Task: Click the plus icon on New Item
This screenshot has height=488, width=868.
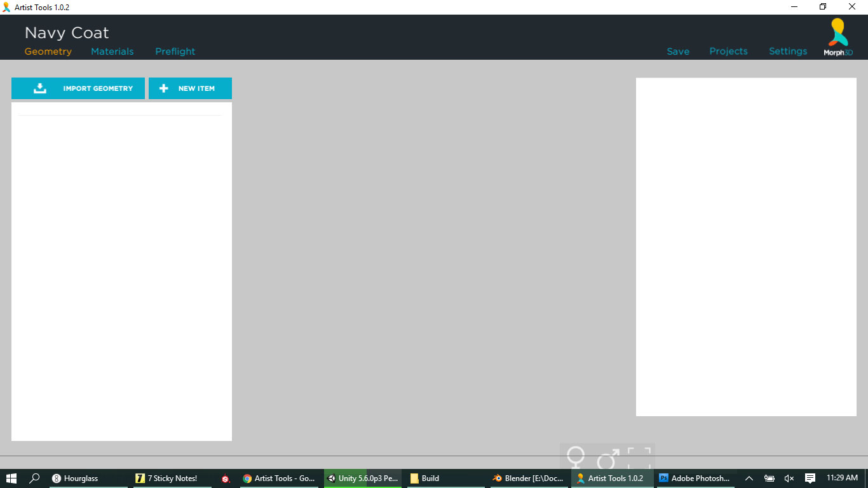Action: pyautogui.click(x=164, y=88)
